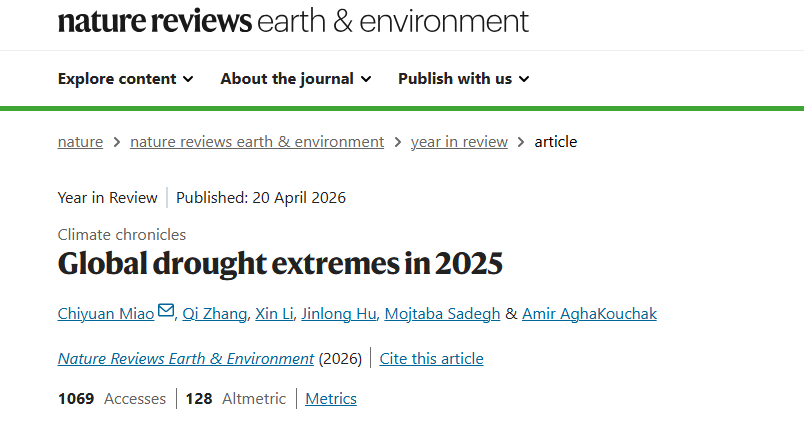This screenshot has width=804, height=434.
Task: Click the email envelope icon beside Chiyuan Miao
Action: 165,312
